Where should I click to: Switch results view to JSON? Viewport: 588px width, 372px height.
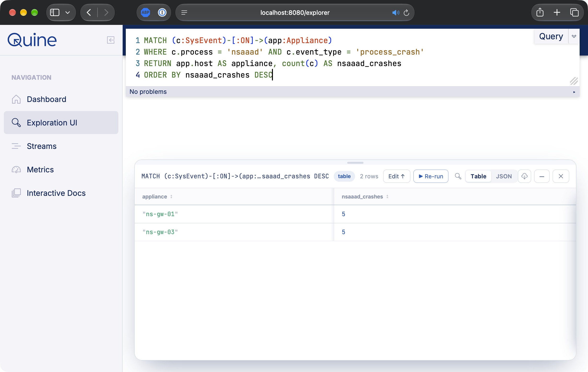[503, 176]
